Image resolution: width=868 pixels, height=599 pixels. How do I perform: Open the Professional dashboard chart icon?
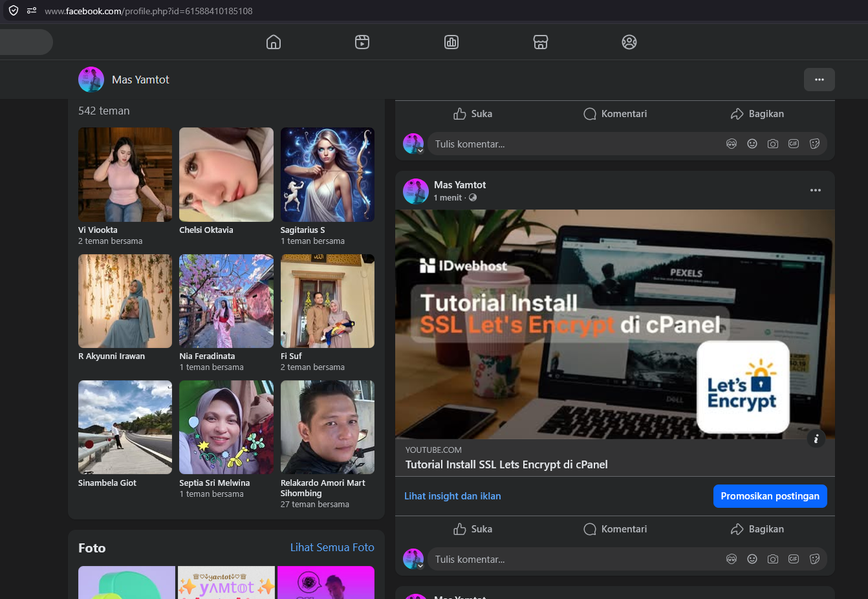451,42
